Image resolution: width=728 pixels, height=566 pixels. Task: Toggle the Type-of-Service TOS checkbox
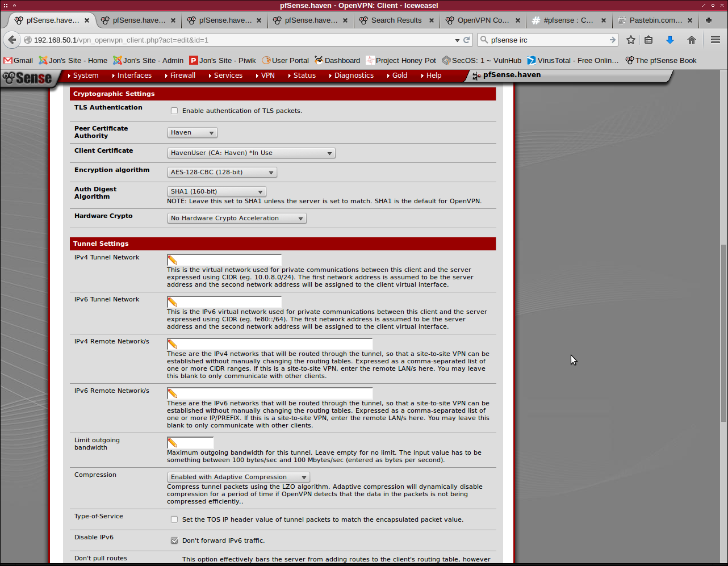click(174, 519)
